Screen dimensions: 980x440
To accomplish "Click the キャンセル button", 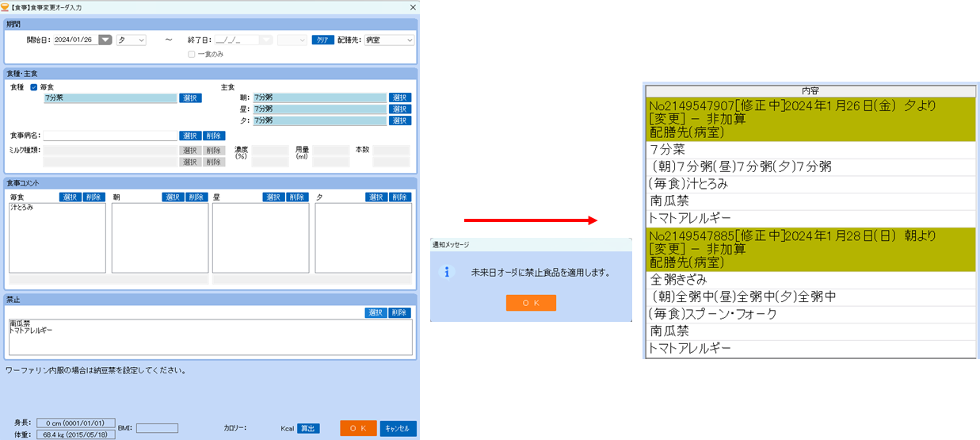I will coord(398,428).
